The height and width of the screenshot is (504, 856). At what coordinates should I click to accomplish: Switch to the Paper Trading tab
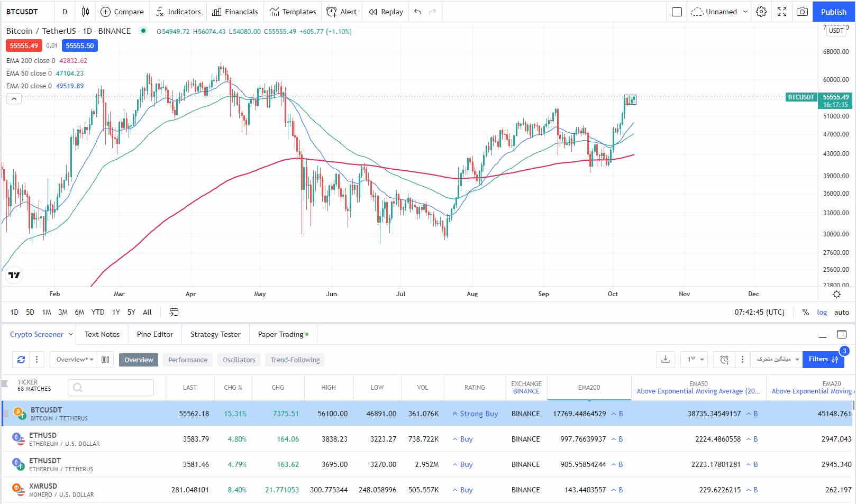coord(283,334)
